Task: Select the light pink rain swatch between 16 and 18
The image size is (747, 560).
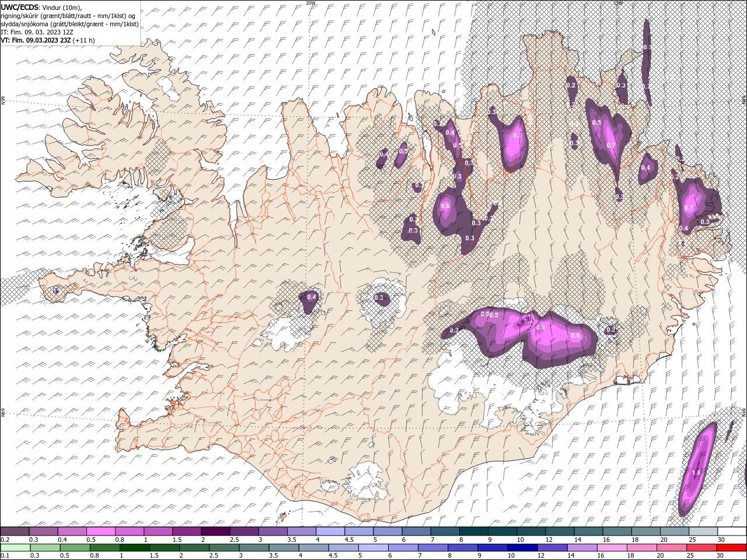Action: pos(612,547)
